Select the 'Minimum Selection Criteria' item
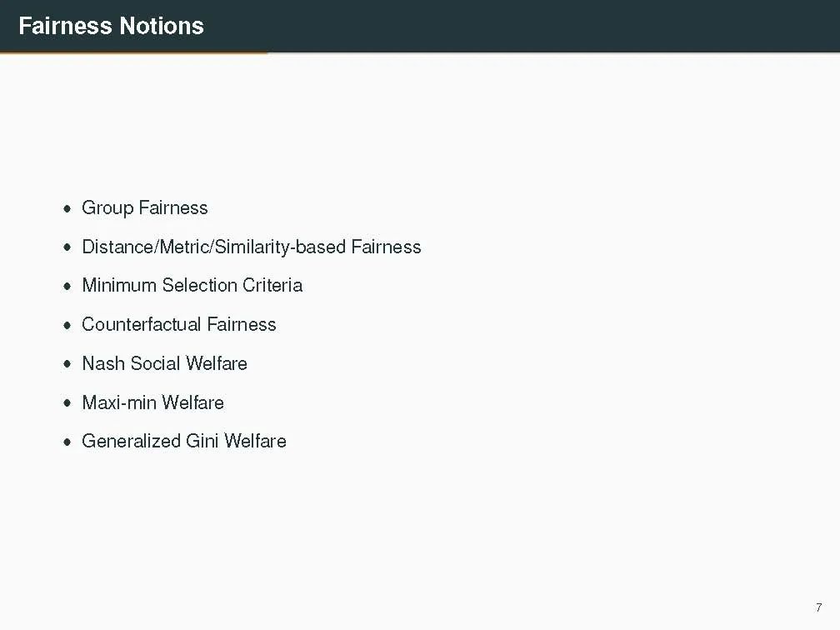Screen dimensions: 840x630 [192, 285]
